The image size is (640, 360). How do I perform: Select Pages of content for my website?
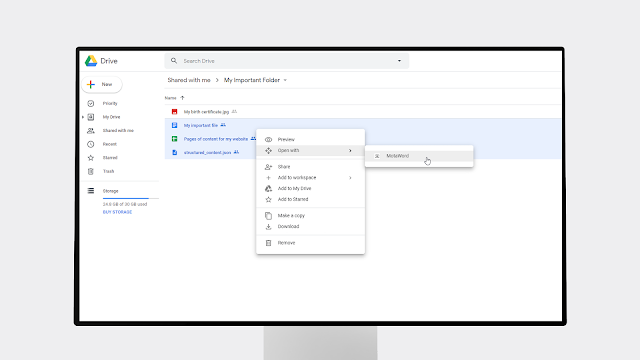tap(216, 139)
